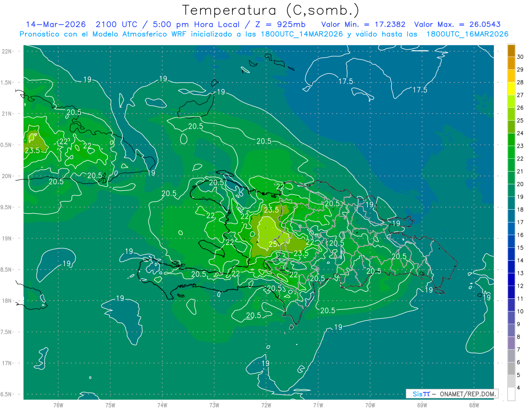Image resolution: width=532 pixels, height=411 pixels.
Task: Click the "22N" latitude axis label
Action: click(7, 51)
